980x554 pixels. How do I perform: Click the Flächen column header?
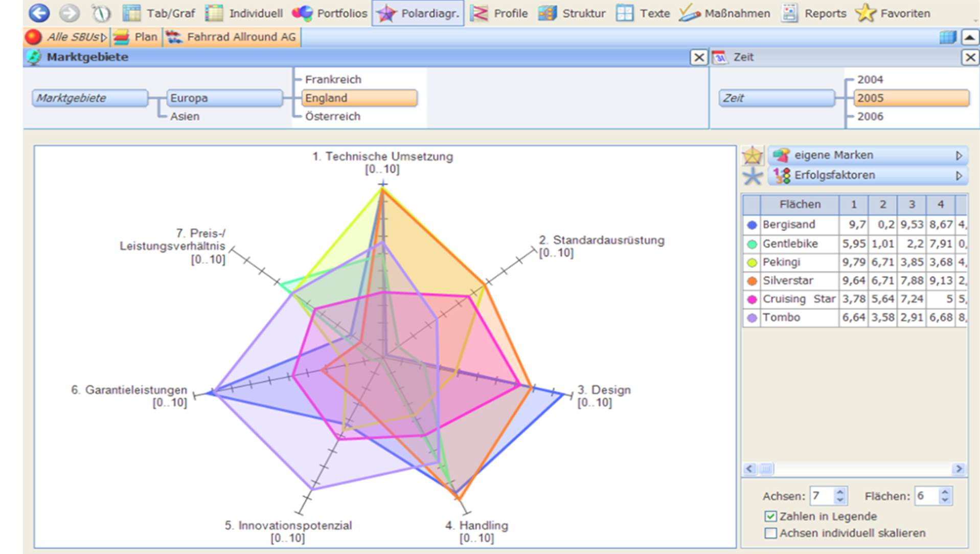(800, 205)
